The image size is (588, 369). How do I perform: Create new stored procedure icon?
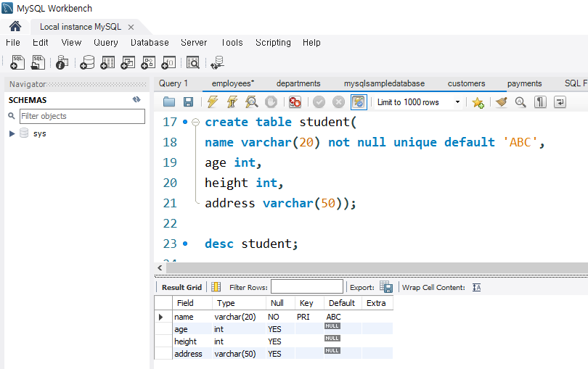click(148, 62)
